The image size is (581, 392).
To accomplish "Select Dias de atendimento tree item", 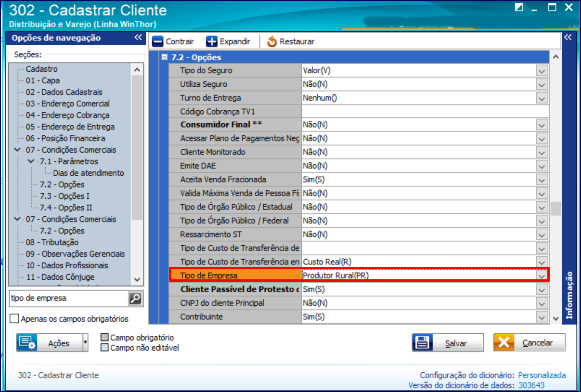I will coord(89,173).
